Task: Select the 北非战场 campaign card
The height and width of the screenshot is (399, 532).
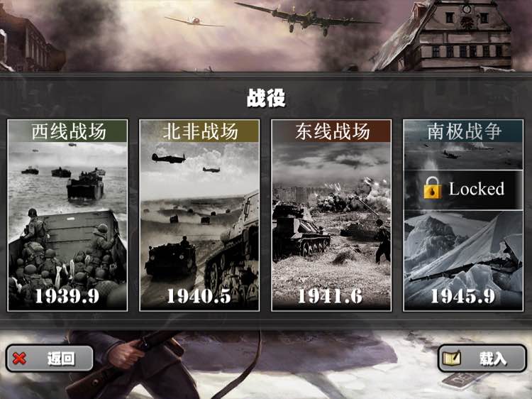Action: [199, 215]
